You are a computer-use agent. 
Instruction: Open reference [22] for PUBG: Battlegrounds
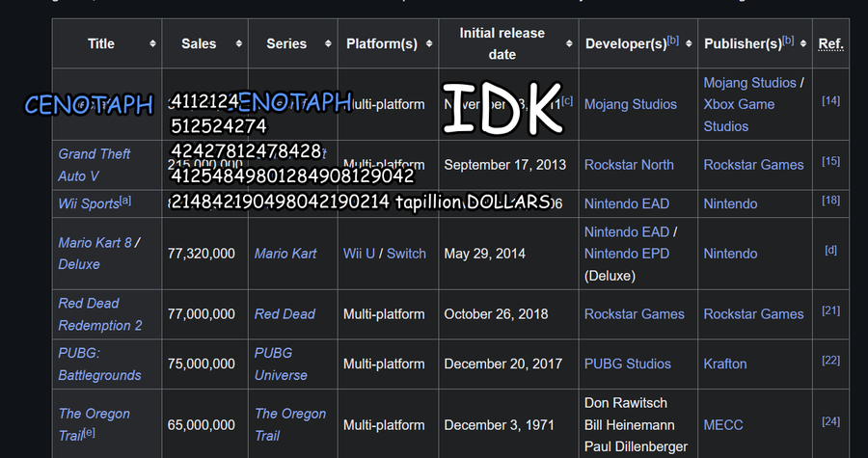coord(831,361)
